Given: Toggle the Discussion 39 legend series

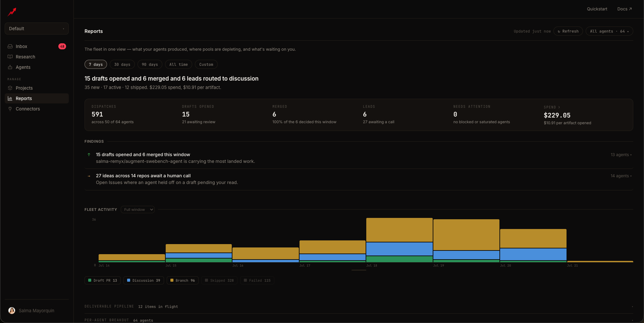Looking at the screenshot, I should pyautogui.click(x=144, y=280).
